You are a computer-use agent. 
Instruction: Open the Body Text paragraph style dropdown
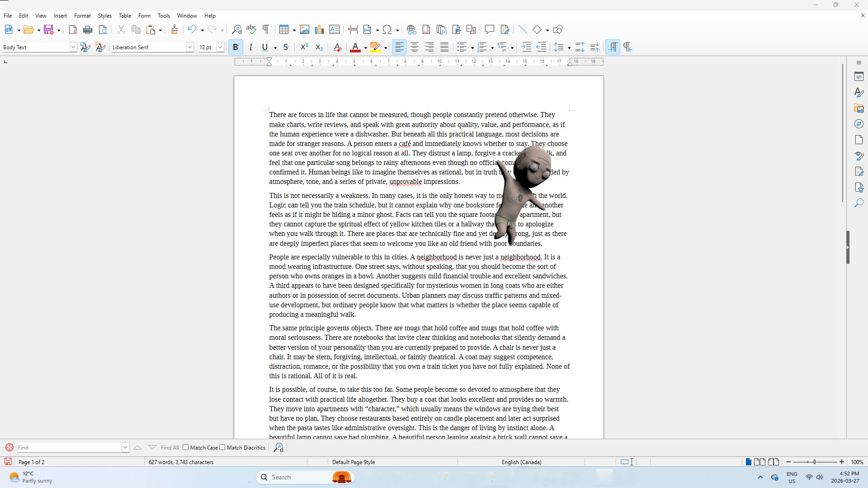point(73,47)
